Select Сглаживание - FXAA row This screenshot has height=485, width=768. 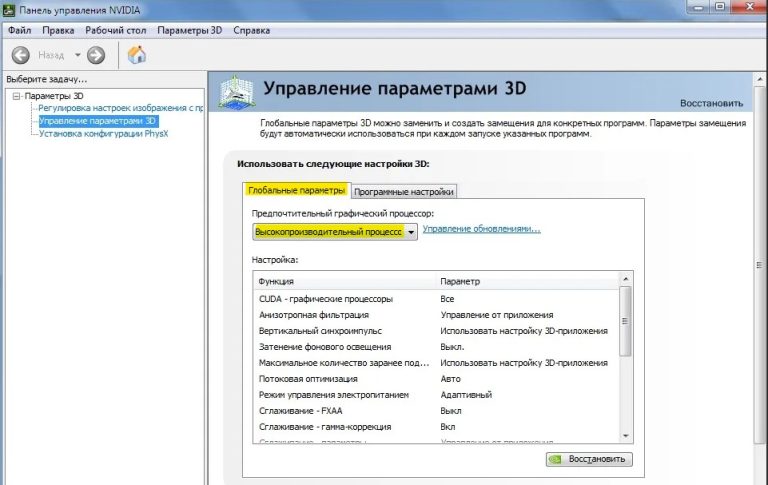[436, 411]
